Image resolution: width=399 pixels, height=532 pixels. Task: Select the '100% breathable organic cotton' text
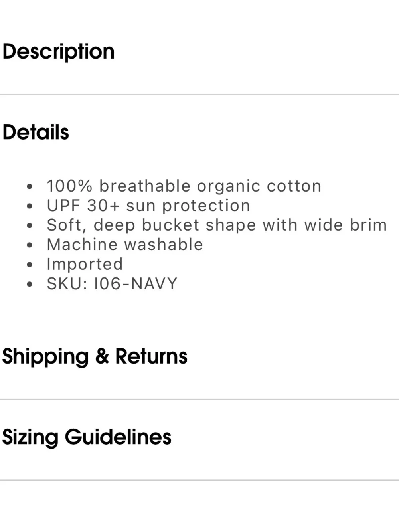point(184,186)
